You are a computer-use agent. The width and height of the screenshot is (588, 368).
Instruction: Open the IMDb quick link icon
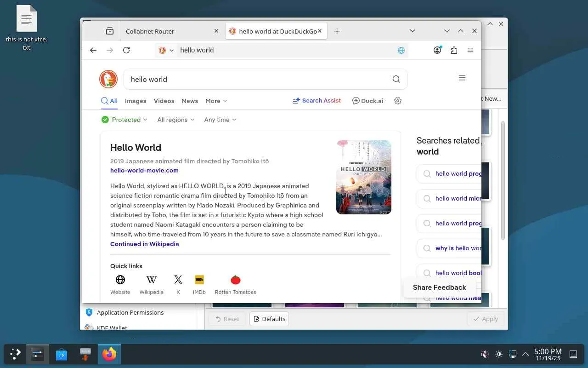coord(199,280)
